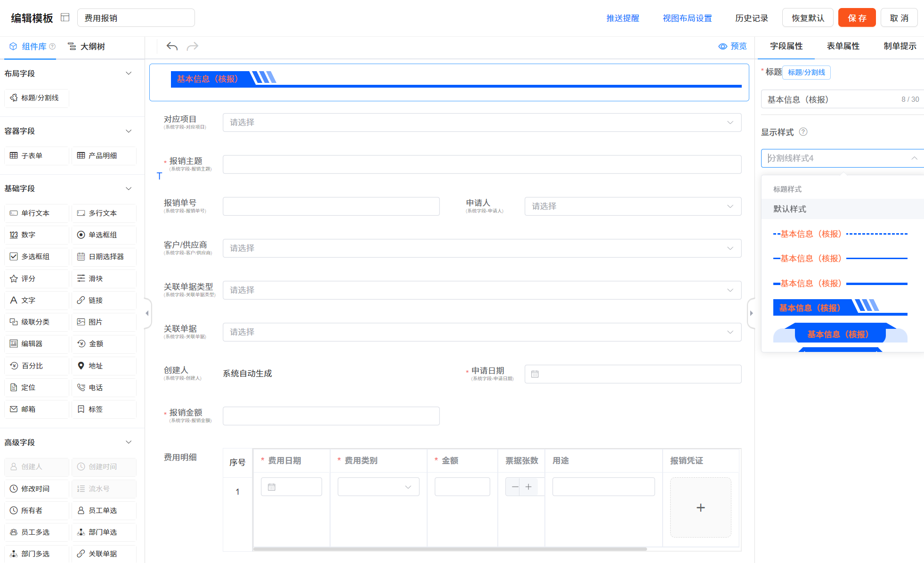
Task: Select the 地址 pin component
Action: point(104,366)
